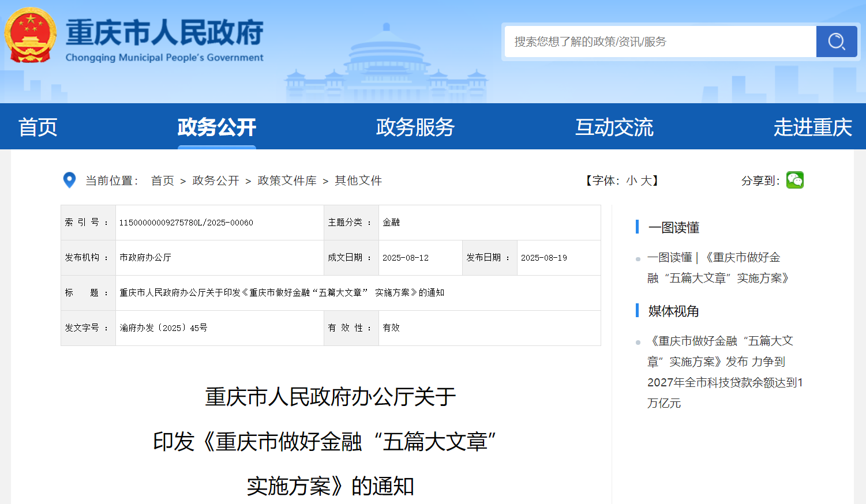This screenshot has height=504, width=866.
Task: Go to the 互动交流 section
Action: click(614, 127)
